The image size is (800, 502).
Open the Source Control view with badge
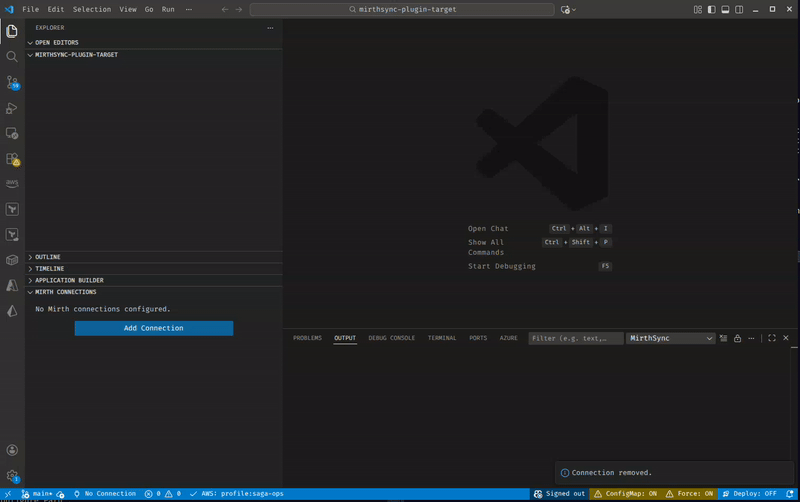(x=12, y=82)
